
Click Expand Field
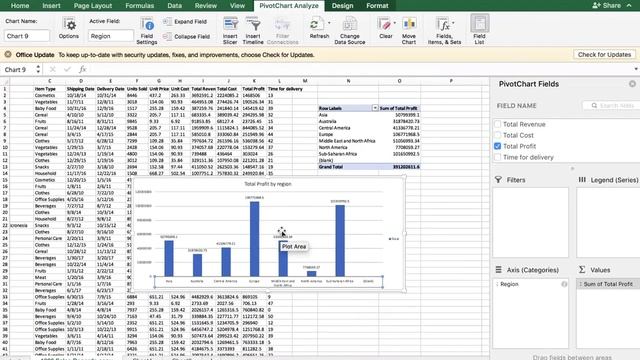tap(185, 22)
